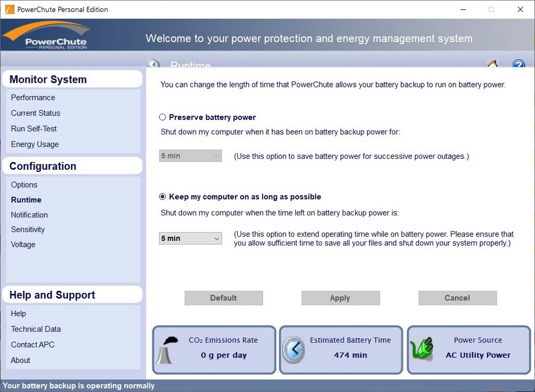Click the PowerChute Personal Edition logo
Screen dimensions: 535x392
coord(47,36)
